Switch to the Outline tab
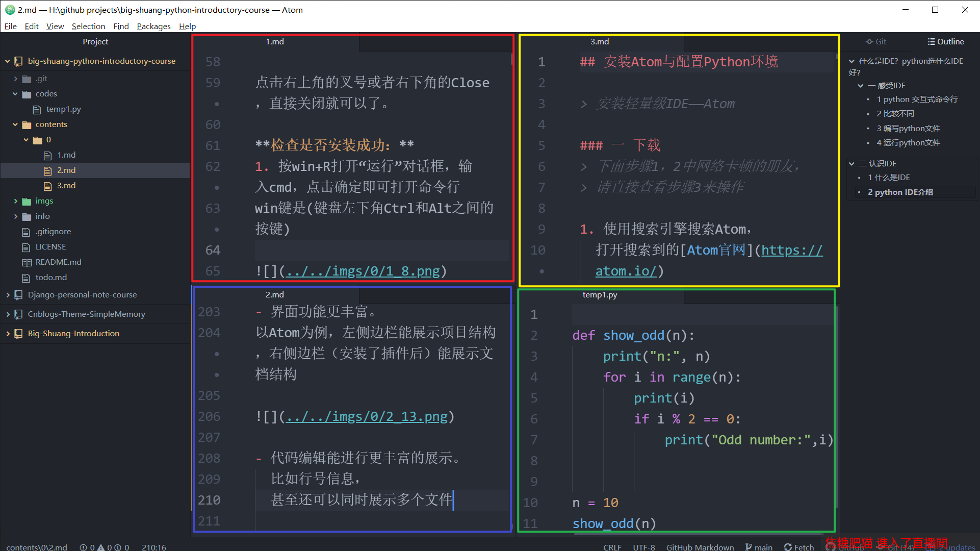 point(945,42)
